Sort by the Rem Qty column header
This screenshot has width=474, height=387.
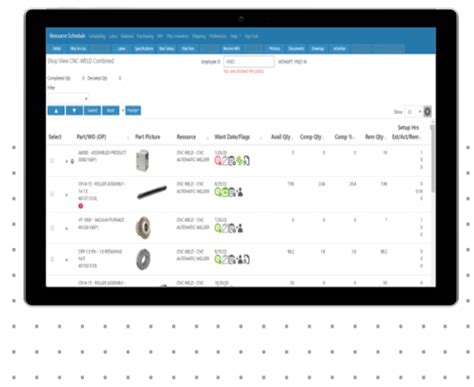374,137
